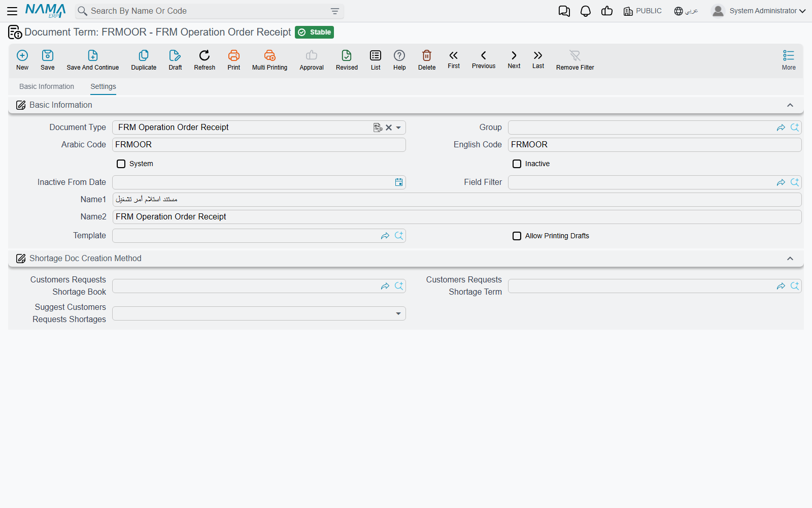Refresh the record

click(205, 59)
